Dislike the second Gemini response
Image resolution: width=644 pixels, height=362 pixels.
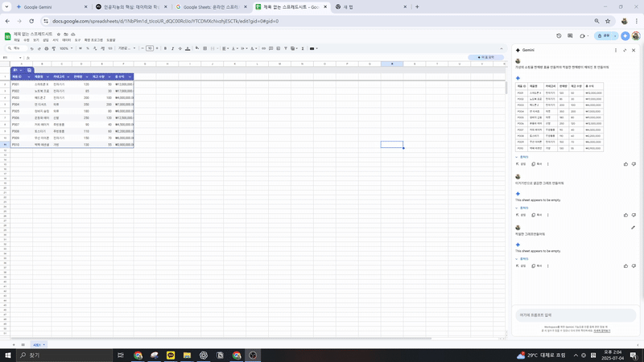pos(634,215)
